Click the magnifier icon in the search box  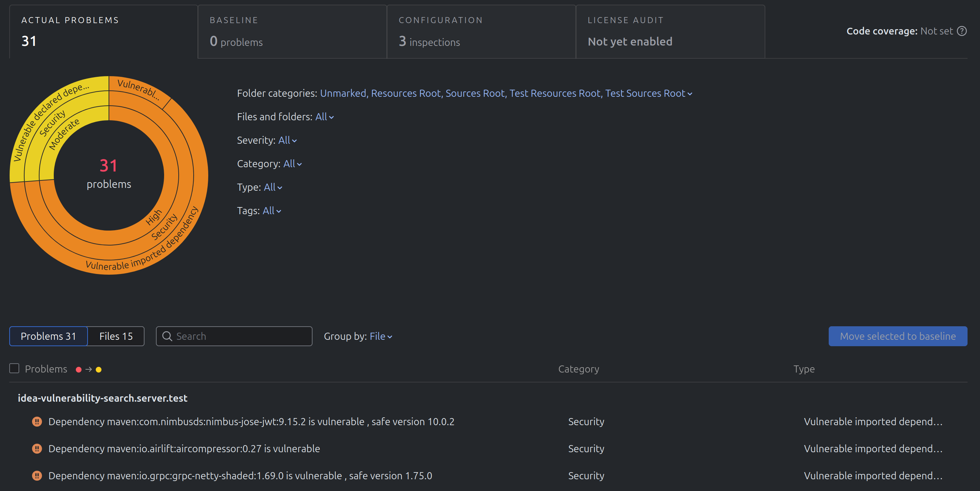[x=168, y=336]
